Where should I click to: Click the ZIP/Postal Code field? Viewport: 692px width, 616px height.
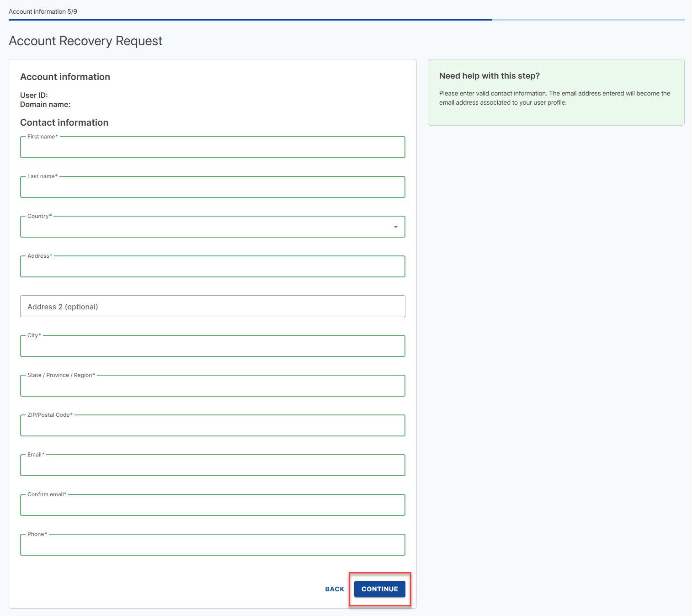point(213,425)
